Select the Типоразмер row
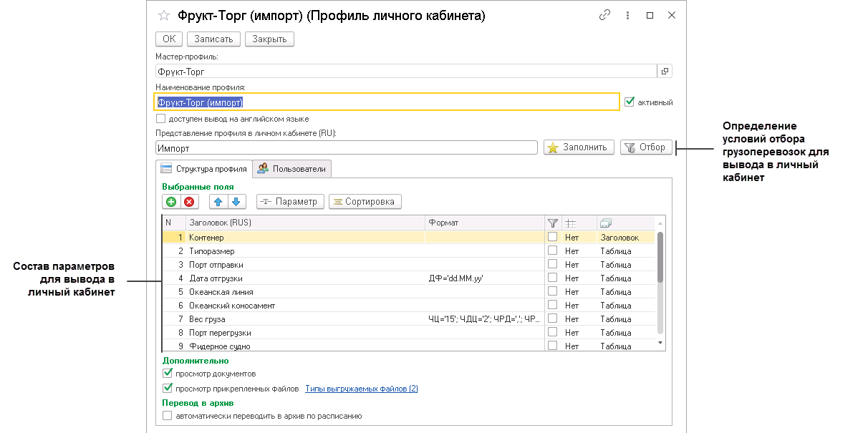The width and height of the screenshot is (868, 433). (x=409, y=250)
